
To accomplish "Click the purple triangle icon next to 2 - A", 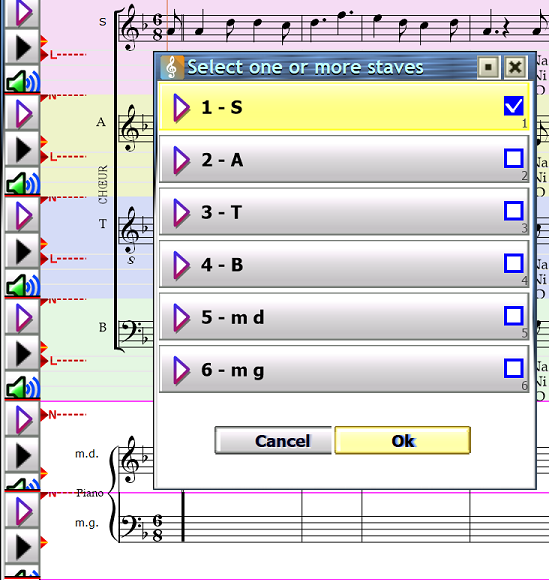I will (181, 160).
